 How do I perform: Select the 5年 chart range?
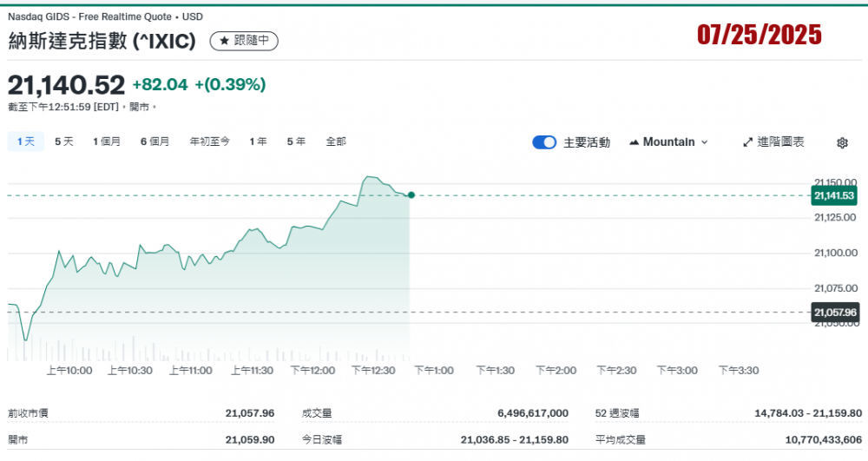(296, 142)
